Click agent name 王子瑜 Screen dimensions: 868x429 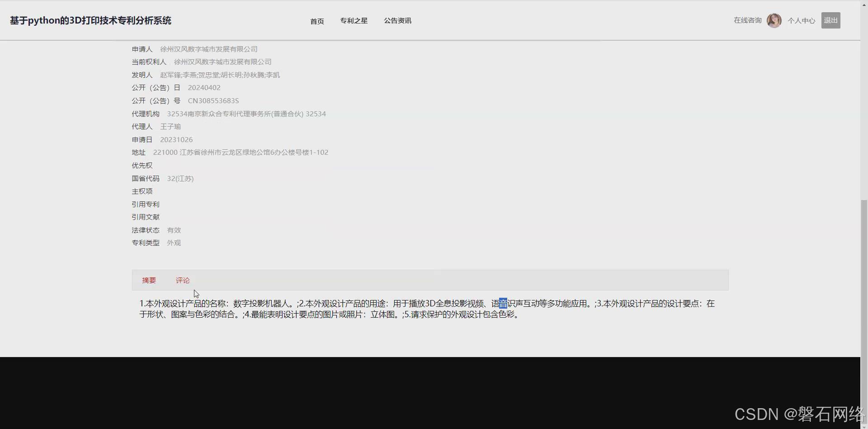pos(171,126)
